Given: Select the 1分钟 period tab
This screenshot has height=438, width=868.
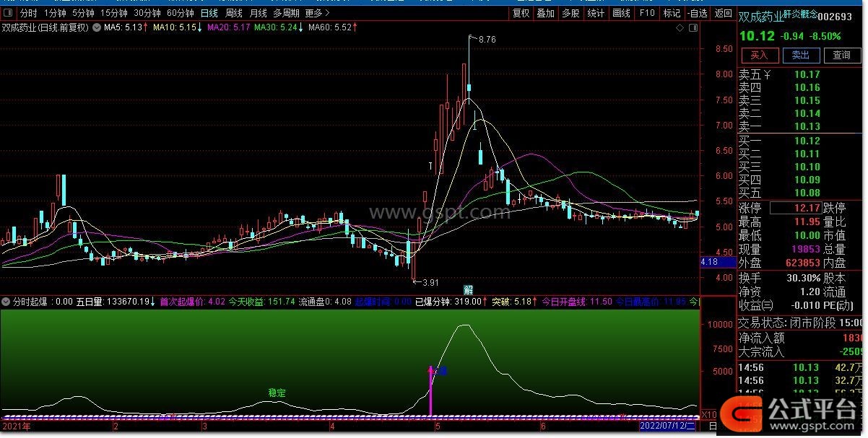Looking at the screenshot, I should (55, 13).
